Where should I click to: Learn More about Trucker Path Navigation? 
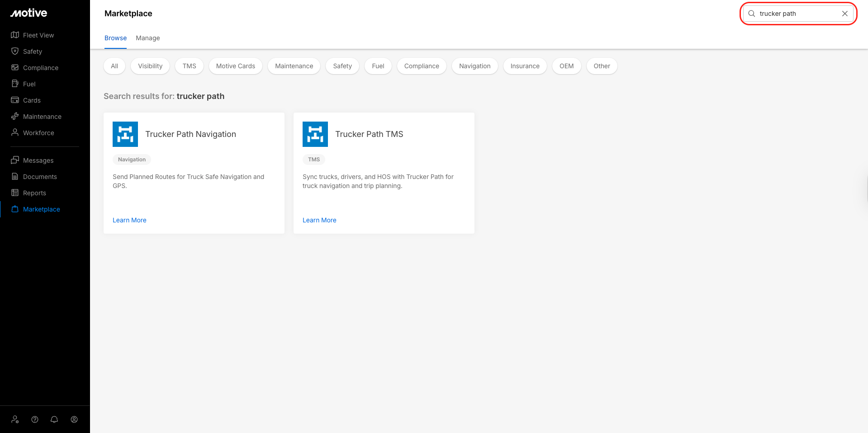coord(129,220)
